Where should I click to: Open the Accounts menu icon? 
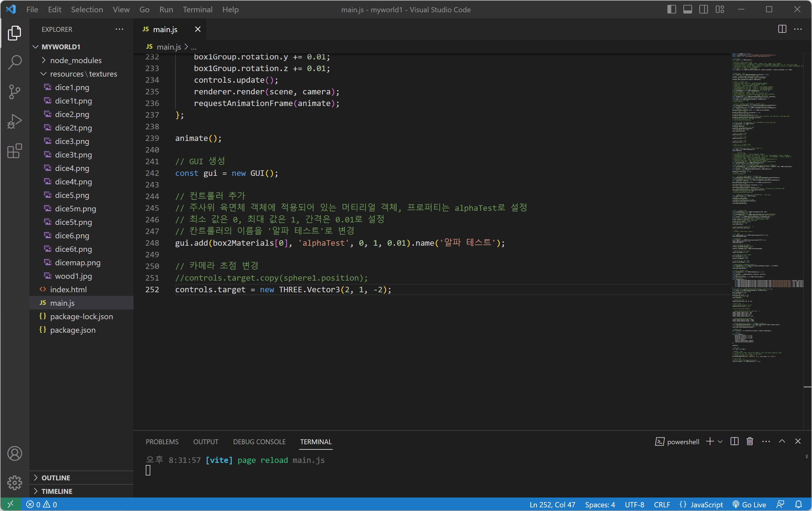[14, 453]
